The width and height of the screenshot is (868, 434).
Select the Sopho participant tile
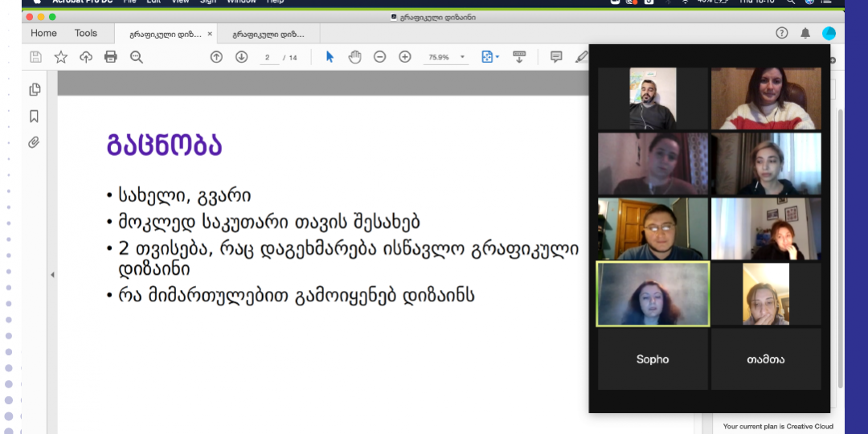653,359
